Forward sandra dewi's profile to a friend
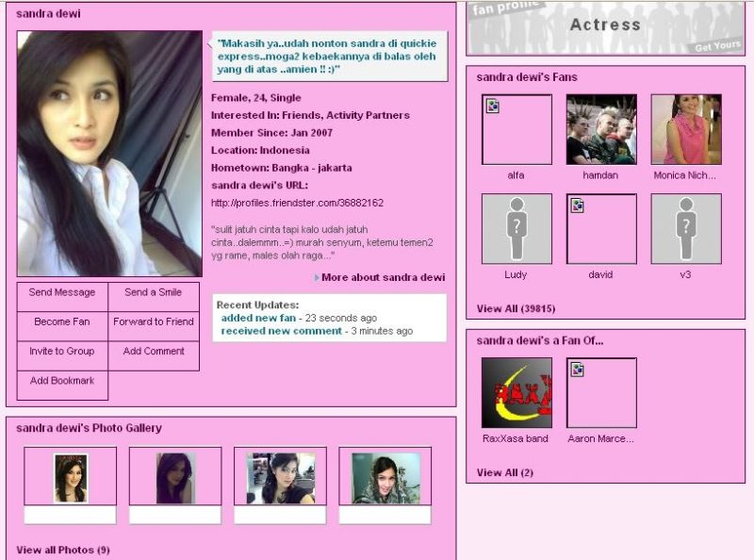This screenshot has width=754, height=560. [x=154, y=323]
